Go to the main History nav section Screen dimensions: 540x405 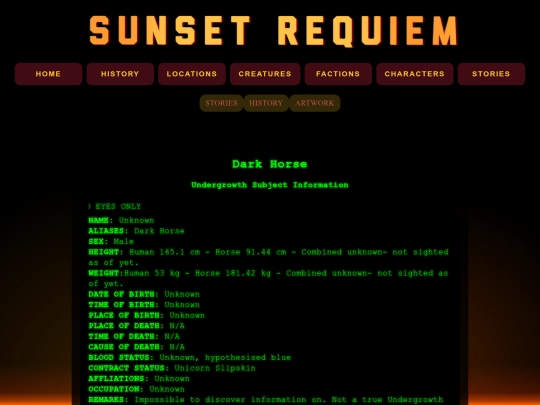tap(120, 74)
